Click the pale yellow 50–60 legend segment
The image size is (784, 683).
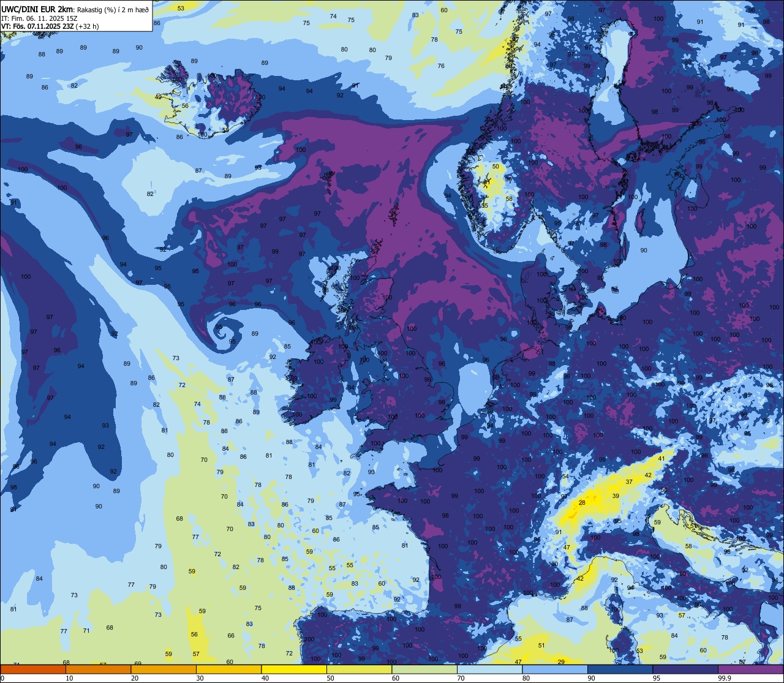[x=359, y=669]
